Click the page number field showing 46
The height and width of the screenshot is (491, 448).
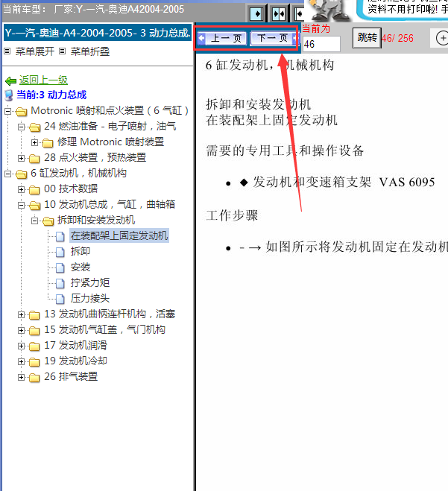pyautogui.click(x=321, y=44)
